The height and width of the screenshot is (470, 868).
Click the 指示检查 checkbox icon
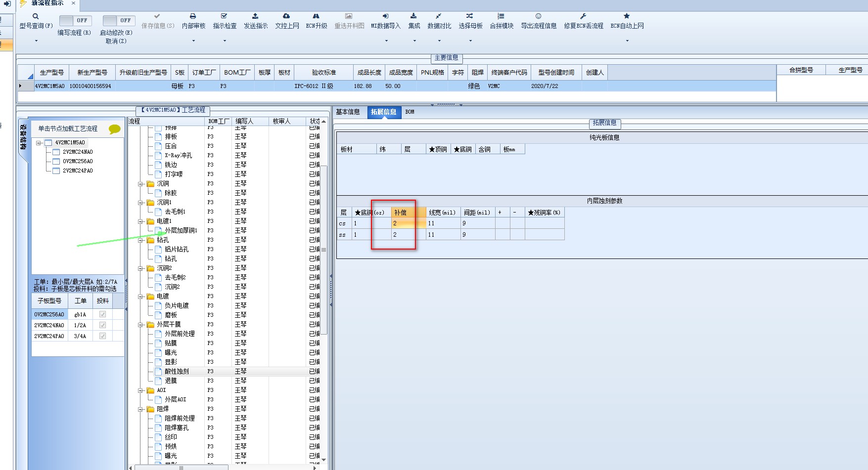(224, 16)
